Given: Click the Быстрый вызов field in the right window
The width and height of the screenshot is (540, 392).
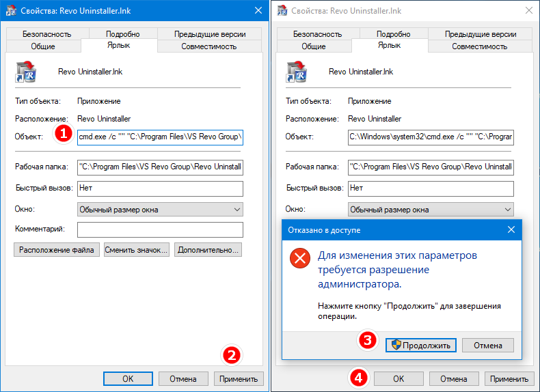Looking at the screenshot, I should pos(431,188).
